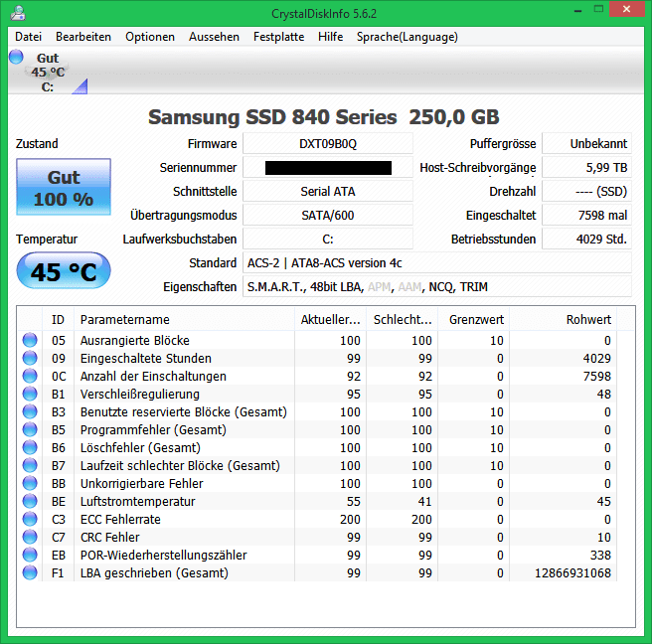
Task: Click status orb for Benutzte reservierte Blöcke
Action: click(30, 411)
